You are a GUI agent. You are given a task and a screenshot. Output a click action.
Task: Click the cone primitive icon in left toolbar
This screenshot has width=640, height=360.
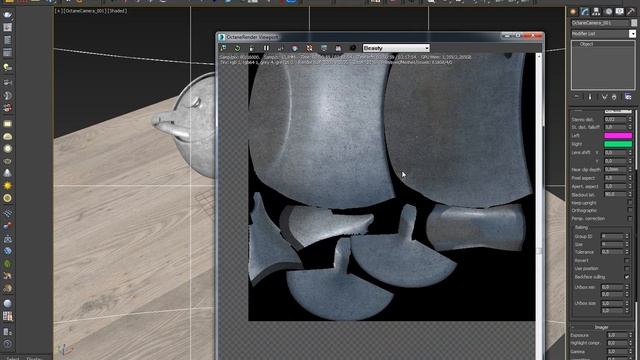pos(7,173)
